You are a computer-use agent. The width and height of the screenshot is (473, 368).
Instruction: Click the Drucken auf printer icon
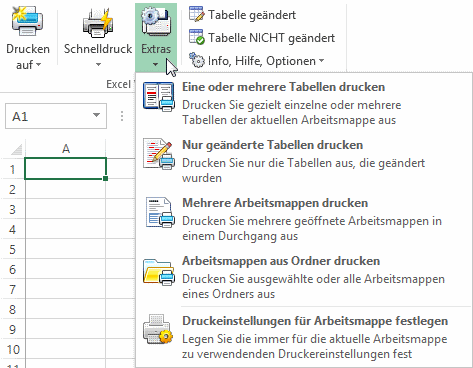pos(27,21)
